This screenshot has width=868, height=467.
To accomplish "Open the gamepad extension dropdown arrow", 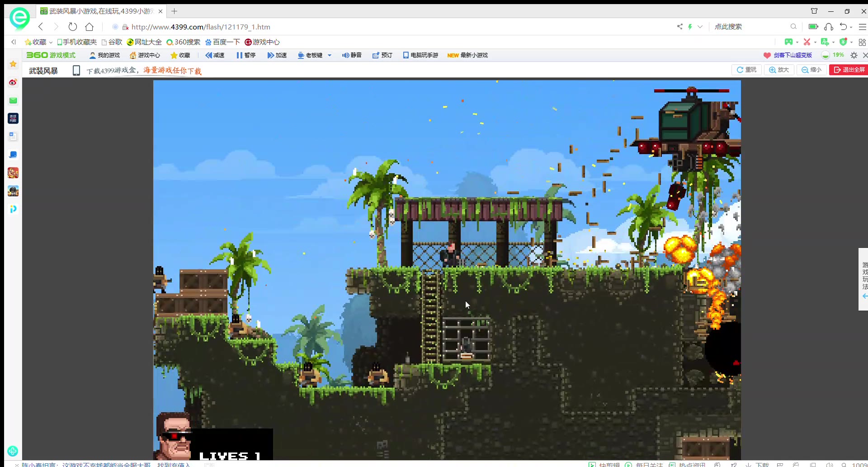I will click(797, 42).
